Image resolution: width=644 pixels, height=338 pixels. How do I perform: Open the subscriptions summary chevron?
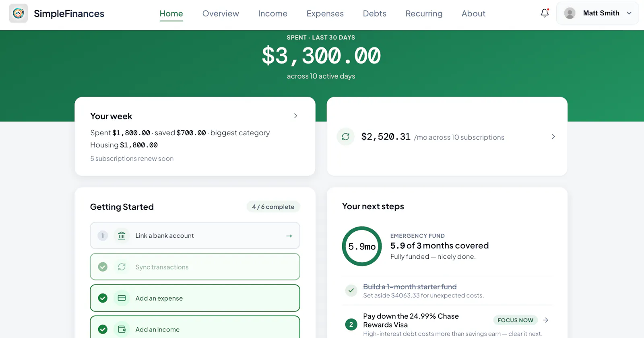pos(553,137)
